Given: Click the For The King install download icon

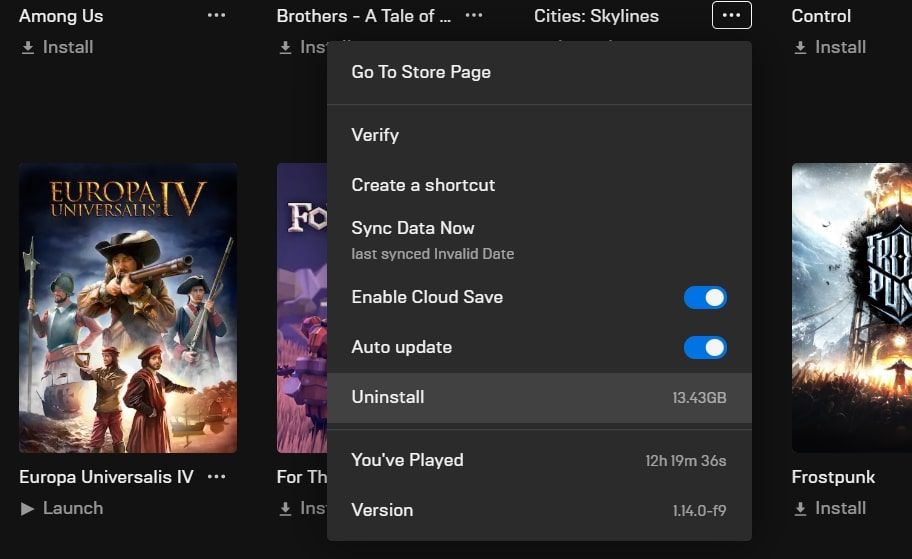Looking at the screenshot, I should [x=285, y=508].
